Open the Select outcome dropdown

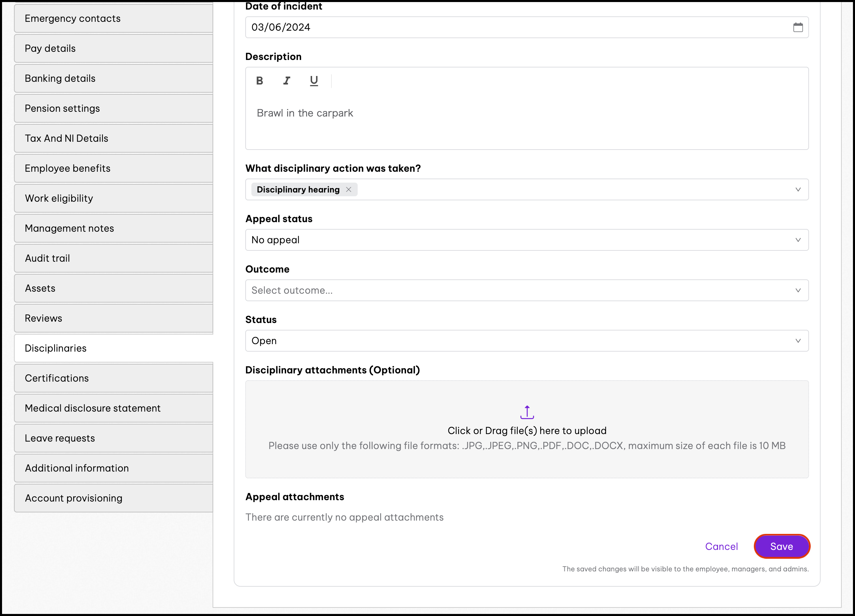[x=527, y=290]
